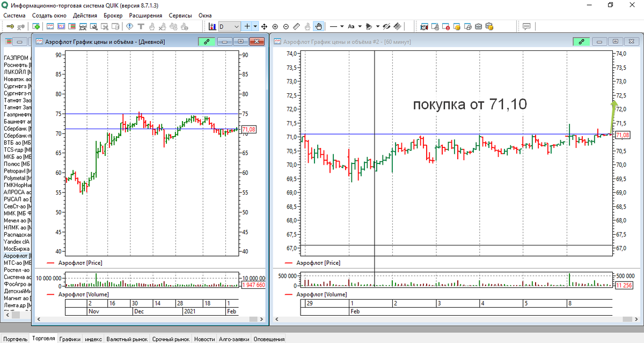Switch to the Портфель tab

(14, 339)
